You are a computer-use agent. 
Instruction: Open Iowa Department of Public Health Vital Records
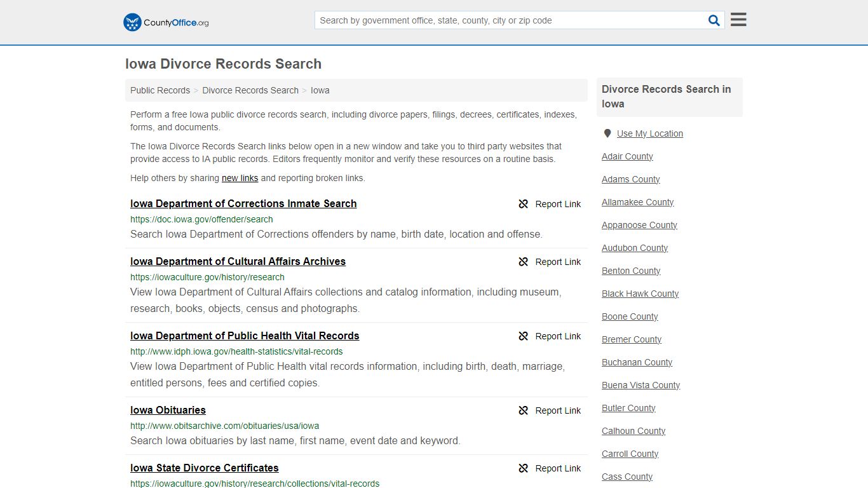[245, 335]
